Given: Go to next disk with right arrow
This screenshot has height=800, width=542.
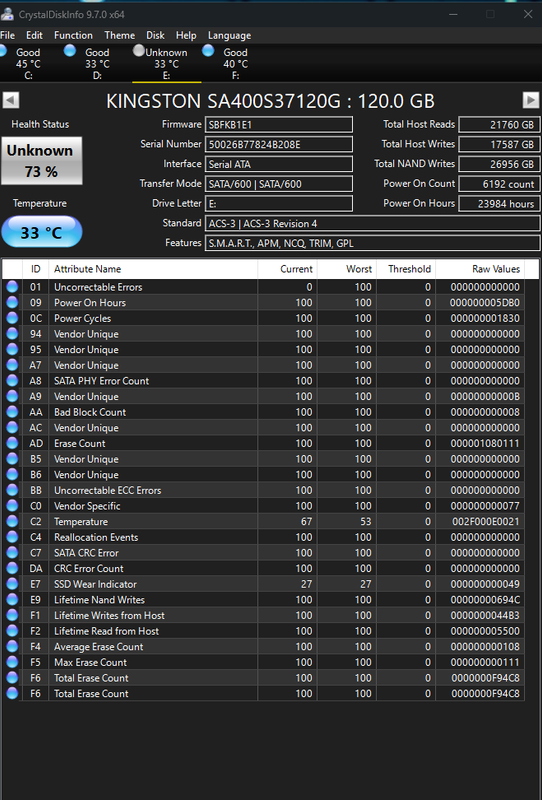Looking at the screenshot, I should [531, 100].
